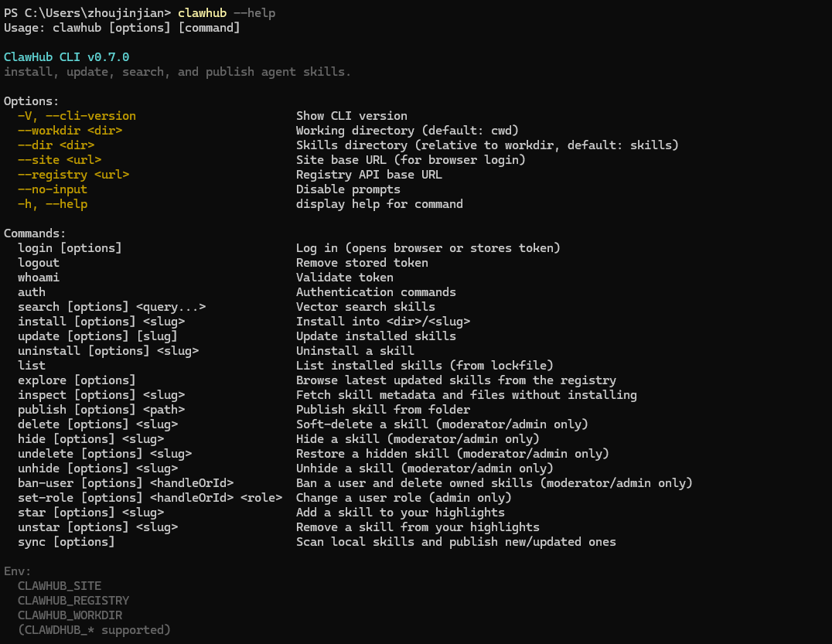Screen dimensions: 832x644
Task: Click the 'ban-user [options] <handleOrId>' command
Action: [x=125, y=483]
